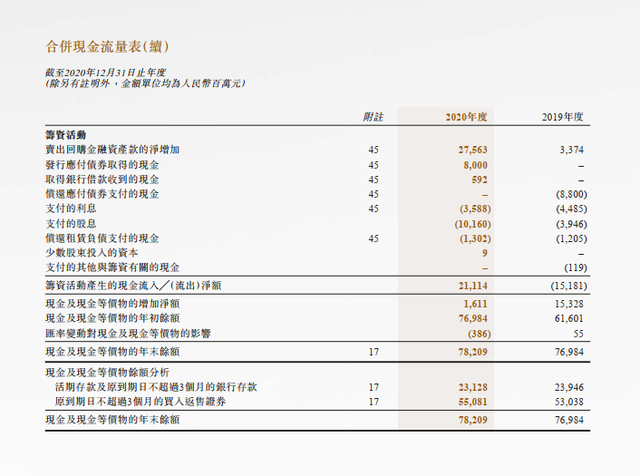Select the value 8,000

point(475,165)
